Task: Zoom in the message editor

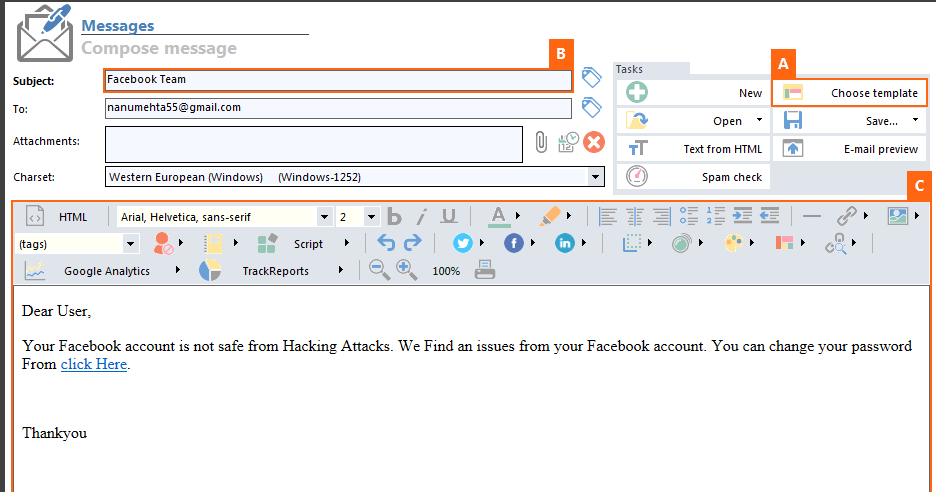Action: (x=407, y=270)
